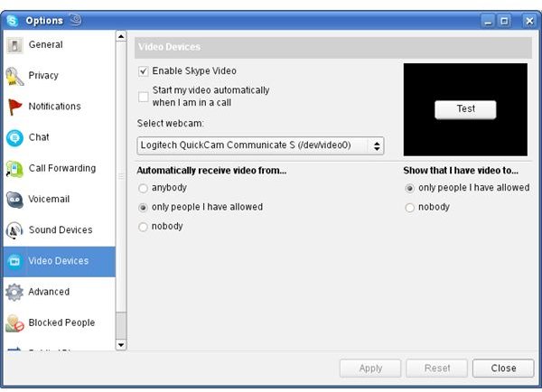This screenshot has width=542, height=392.
Task: Select Video Devices in sidebar
Action: click(59, 261)
